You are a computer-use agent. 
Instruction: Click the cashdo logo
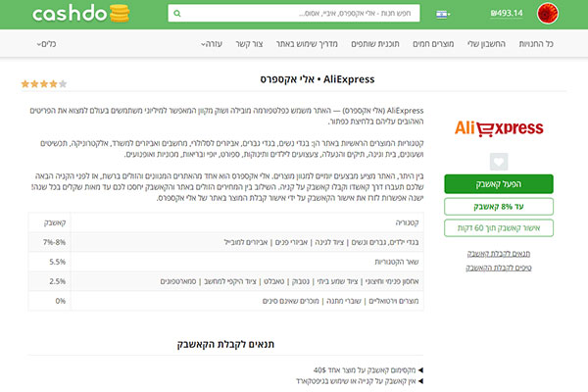tap(81, 14)
